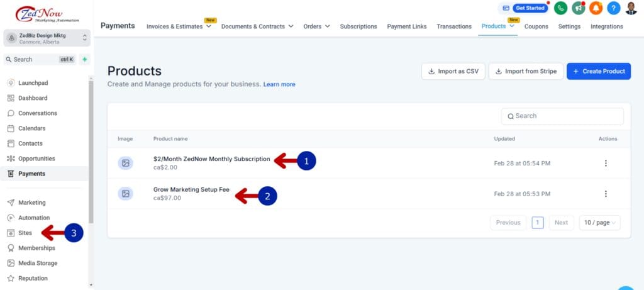644x290 pixels.
Task: Click the ZedNow logo
Action: pos(47,14)
